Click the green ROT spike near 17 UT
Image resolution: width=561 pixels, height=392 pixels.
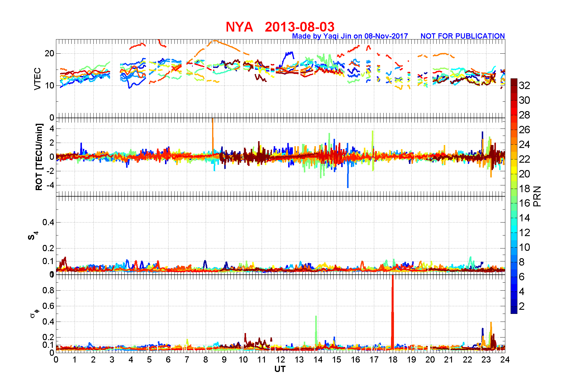[373, 150]
